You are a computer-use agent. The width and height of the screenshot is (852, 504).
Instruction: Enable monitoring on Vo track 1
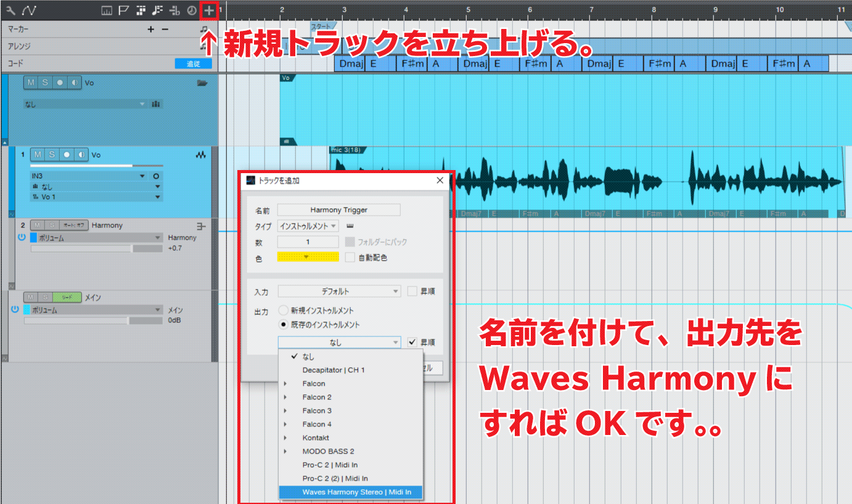(81, 155)
